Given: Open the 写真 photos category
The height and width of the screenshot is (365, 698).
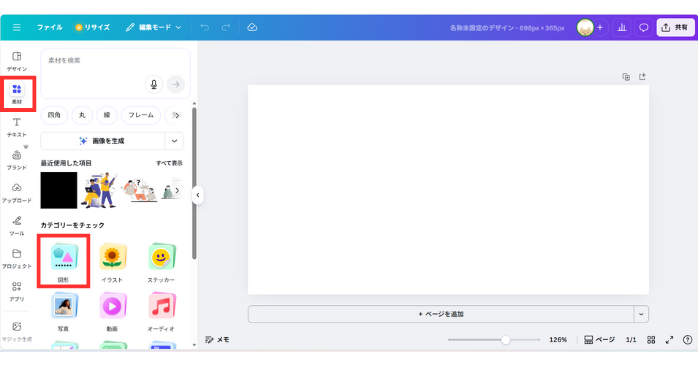Looking at the screenshot, I should [x=63, y=311].
